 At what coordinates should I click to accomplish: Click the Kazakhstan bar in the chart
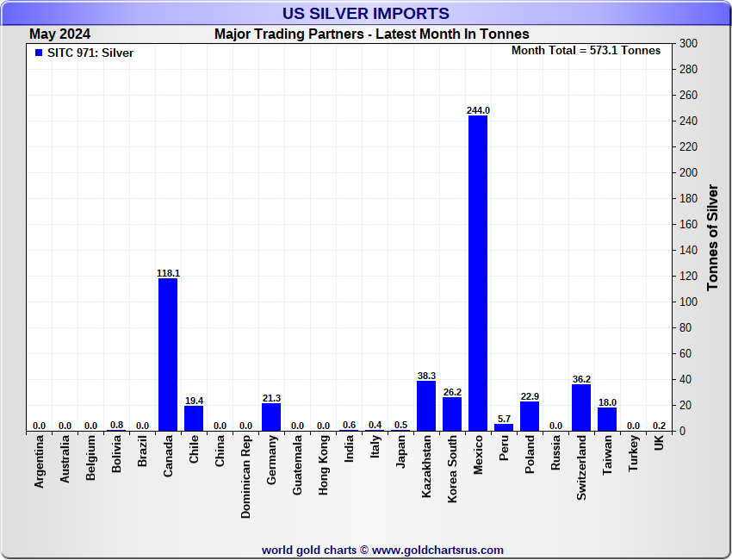coord(426,406)
